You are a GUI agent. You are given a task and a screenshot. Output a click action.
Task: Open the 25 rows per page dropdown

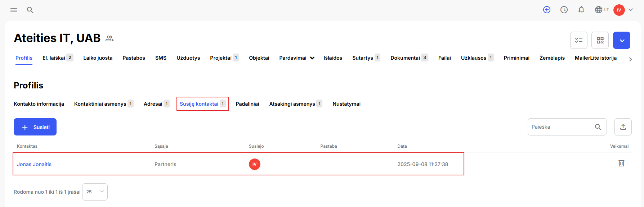[95, 192]
